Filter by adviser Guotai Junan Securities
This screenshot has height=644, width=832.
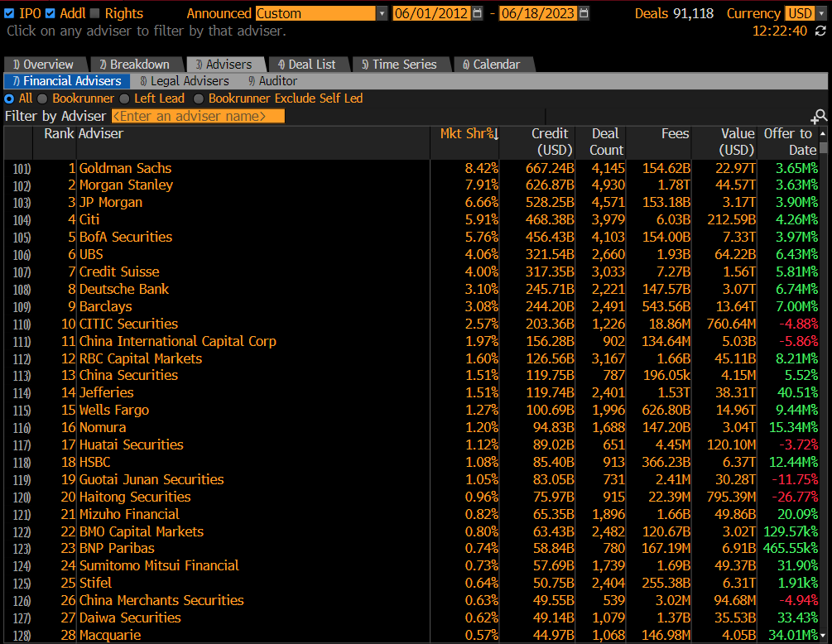pyautogui.click(x=151, y=479)
